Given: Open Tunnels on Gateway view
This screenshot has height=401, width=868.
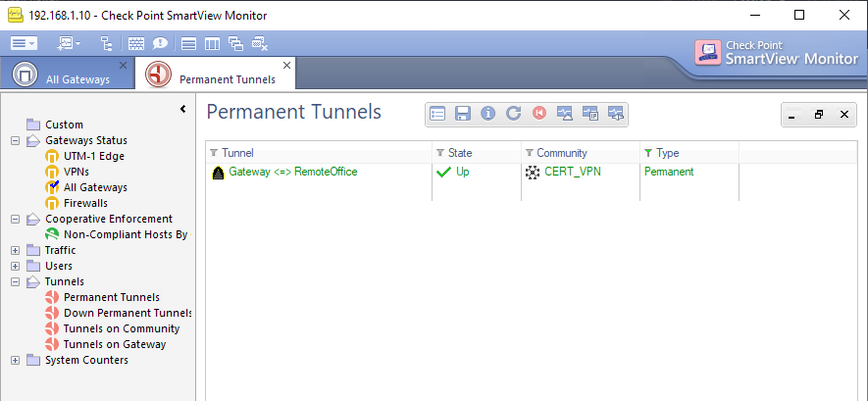Looking at the screenshot, I should 115,344.
